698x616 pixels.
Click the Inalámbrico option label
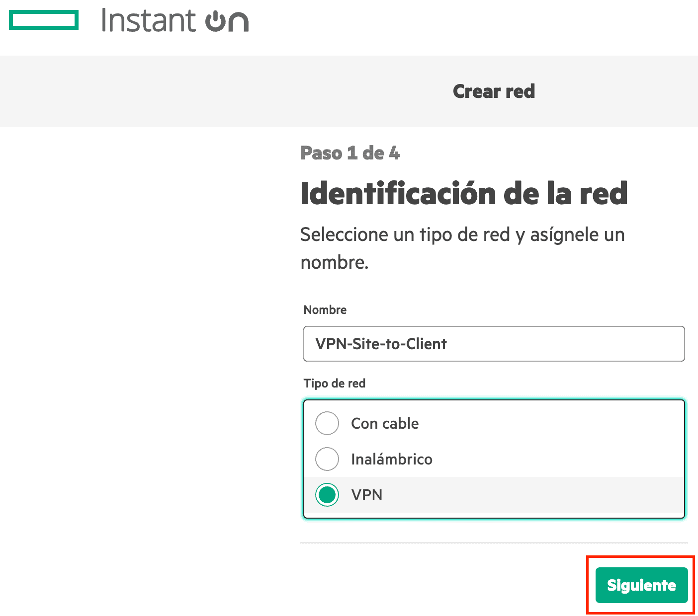[391, 459]
